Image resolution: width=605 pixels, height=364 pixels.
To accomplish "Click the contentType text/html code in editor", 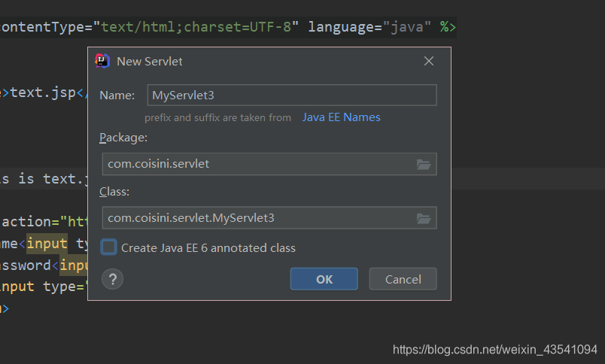I will (150, 27).
